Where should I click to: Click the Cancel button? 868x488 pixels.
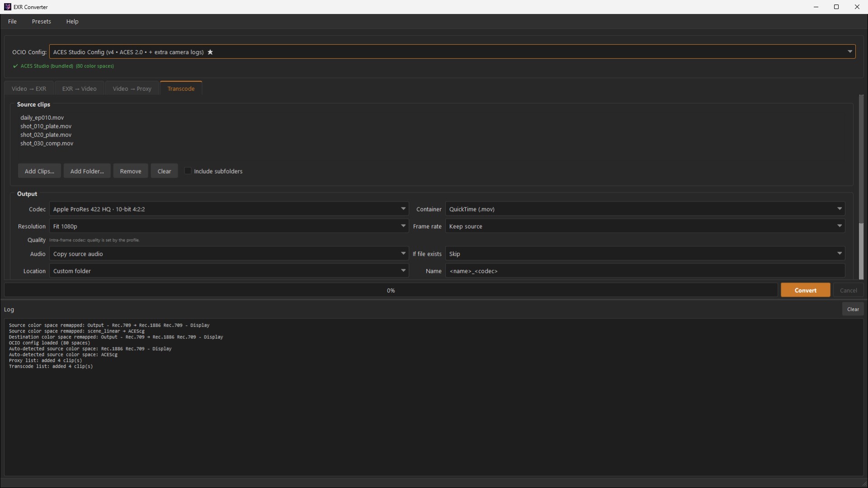coord(848,290)
